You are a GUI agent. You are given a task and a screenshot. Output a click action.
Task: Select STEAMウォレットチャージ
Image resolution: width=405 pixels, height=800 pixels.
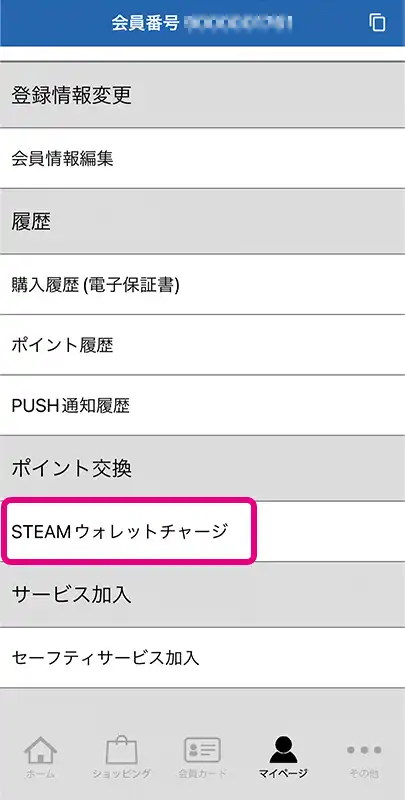coord(202,531)
